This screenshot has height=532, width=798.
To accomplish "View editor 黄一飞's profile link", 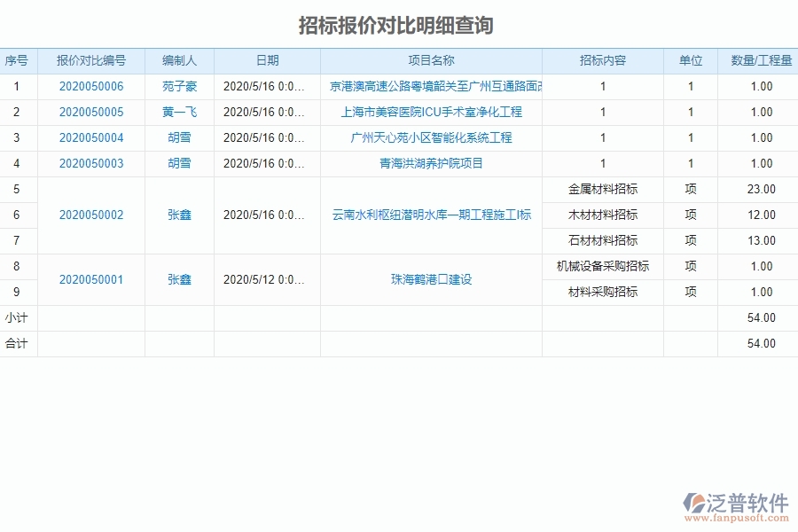I will [x=176, y=112].
